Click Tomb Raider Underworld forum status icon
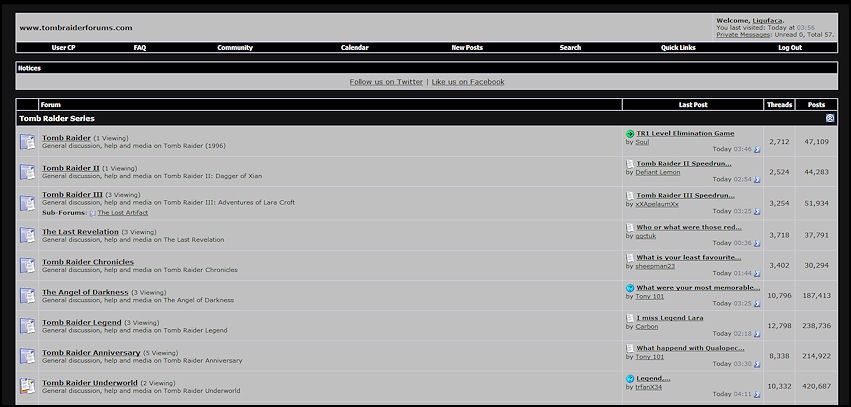The image size is (851, 407). tap(28, 386)
